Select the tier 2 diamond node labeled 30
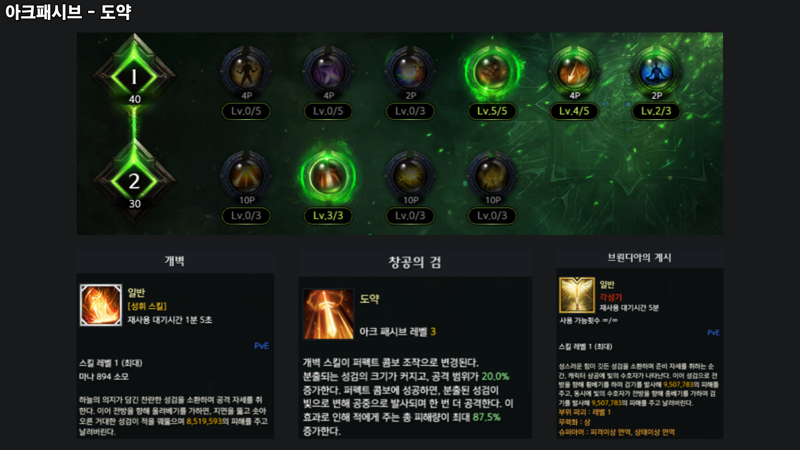Viewport: 800px width, 450px height. pos(134,180)
